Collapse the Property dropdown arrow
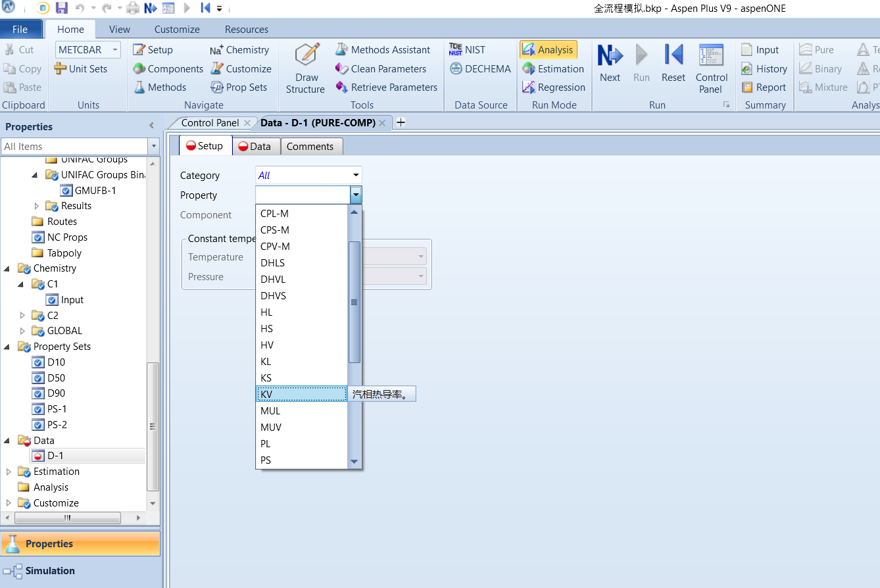 [356, 195]
